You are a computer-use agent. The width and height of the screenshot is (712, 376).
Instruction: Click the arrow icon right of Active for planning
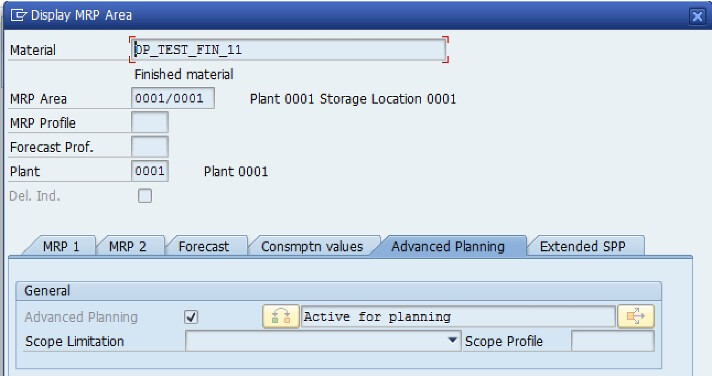635,317
